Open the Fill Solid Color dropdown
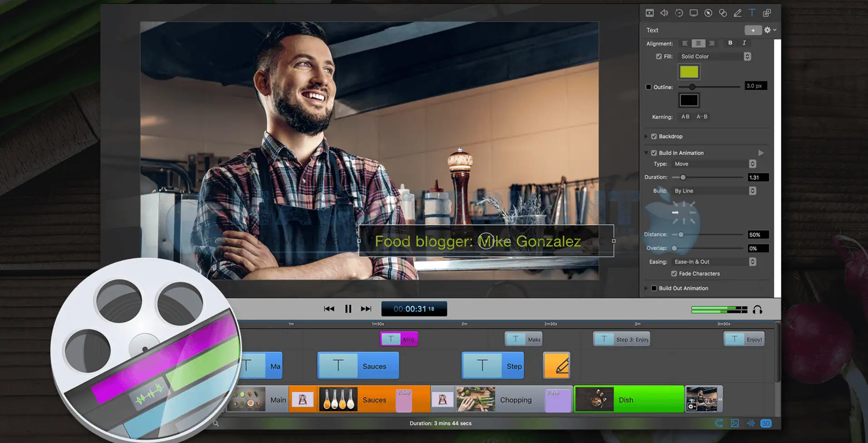This screenshot has width=868, height=443. click(715, 57)
